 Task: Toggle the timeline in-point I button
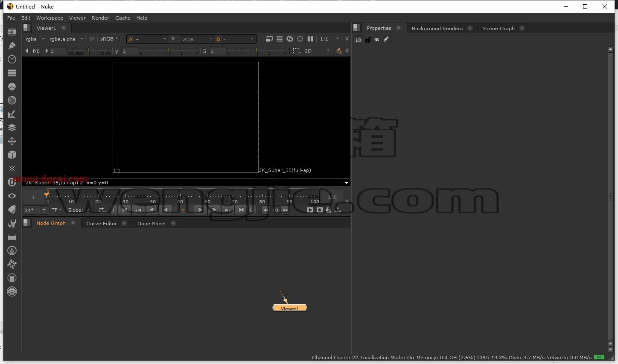tap(114, 210)
